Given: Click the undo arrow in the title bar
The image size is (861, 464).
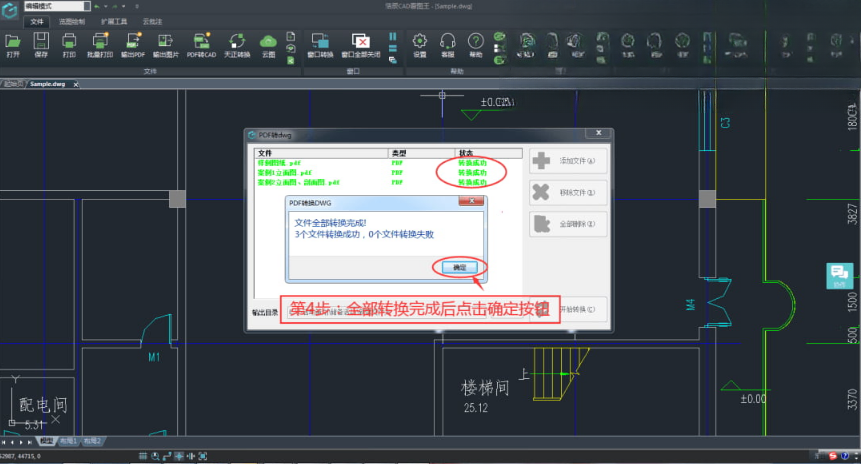Looking at the screenshot, I should 97,6.
